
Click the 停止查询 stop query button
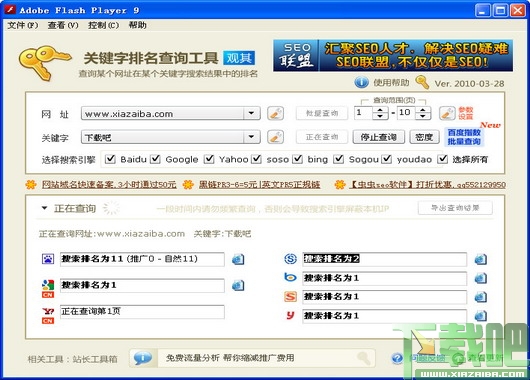tap(379, 137)
